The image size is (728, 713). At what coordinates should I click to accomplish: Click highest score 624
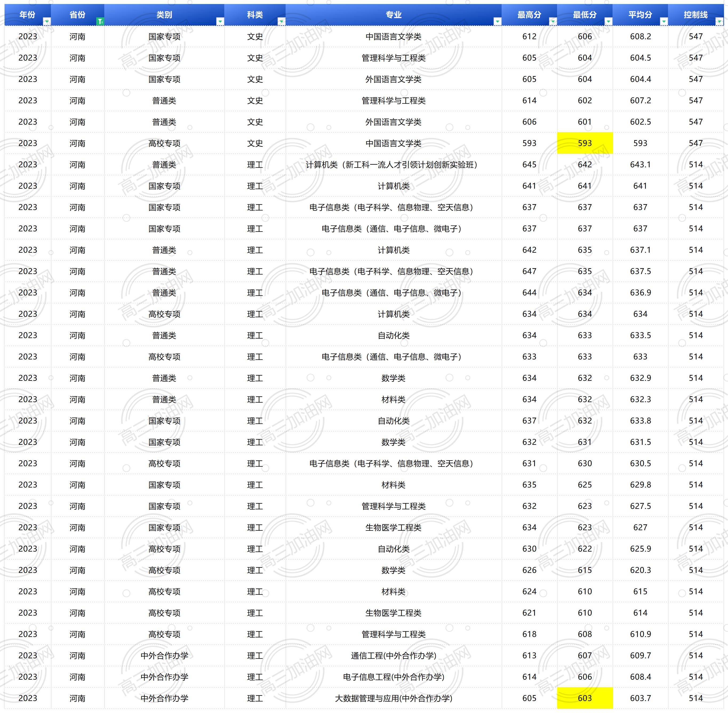pos(529,591)
